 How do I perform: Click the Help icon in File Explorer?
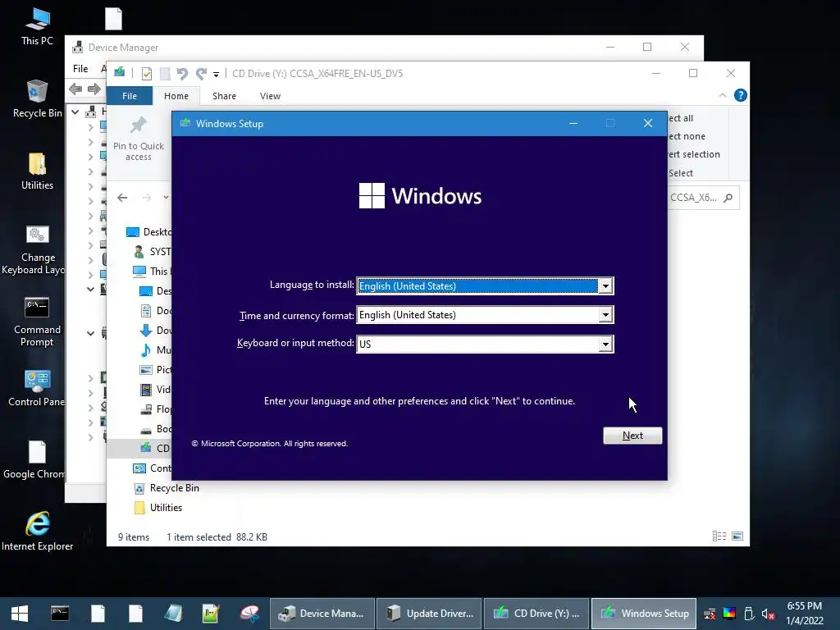pyautogui.click(x=741, y=95)
